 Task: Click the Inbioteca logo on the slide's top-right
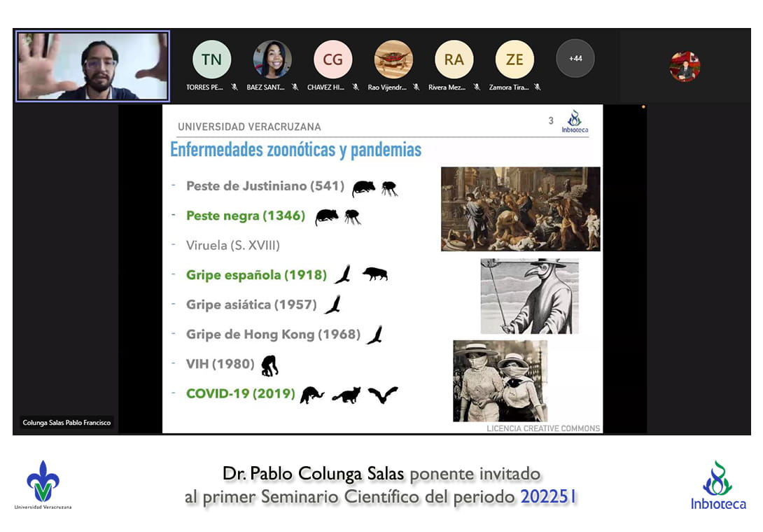pos(574,122)
